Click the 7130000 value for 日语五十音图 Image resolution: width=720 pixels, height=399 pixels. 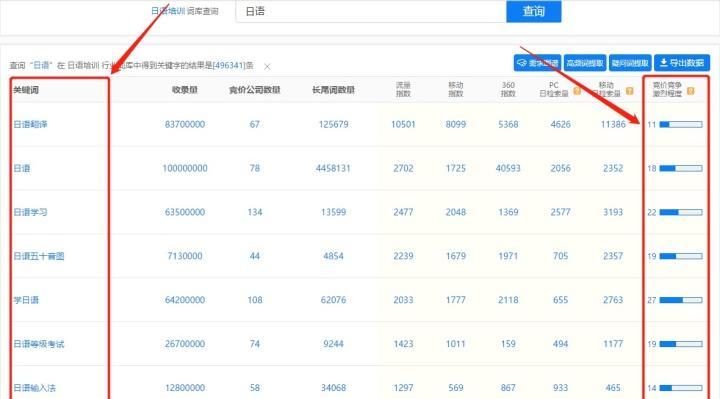click(185, 256)
